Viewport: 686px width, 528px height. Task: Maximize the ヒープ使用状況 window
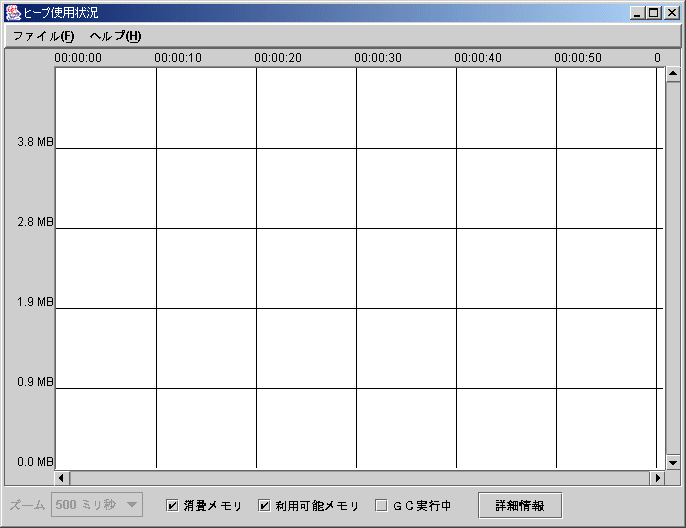[x=654, y=13]
